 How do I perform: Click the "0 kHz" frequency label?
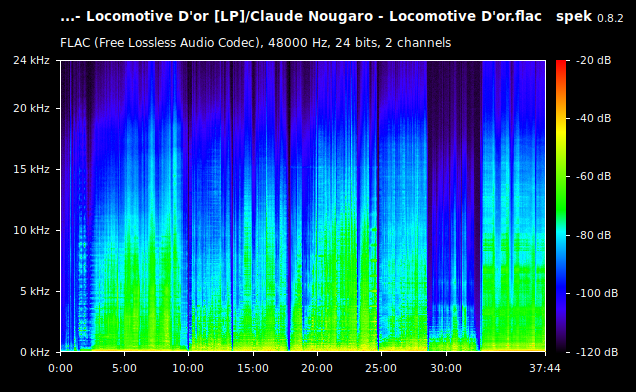[34, 352]
